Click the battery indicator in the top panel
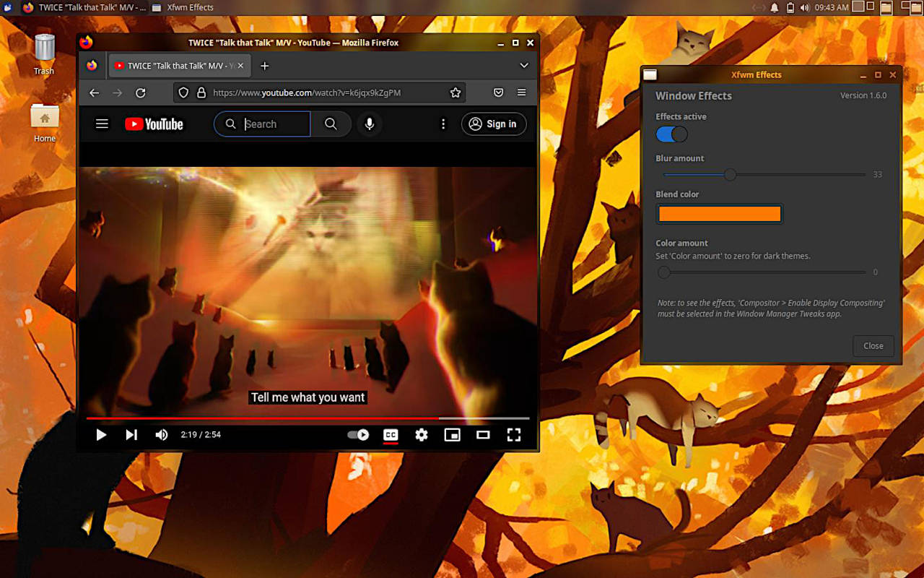Viewport: 924px width, 578px height. tap(790, 7)
